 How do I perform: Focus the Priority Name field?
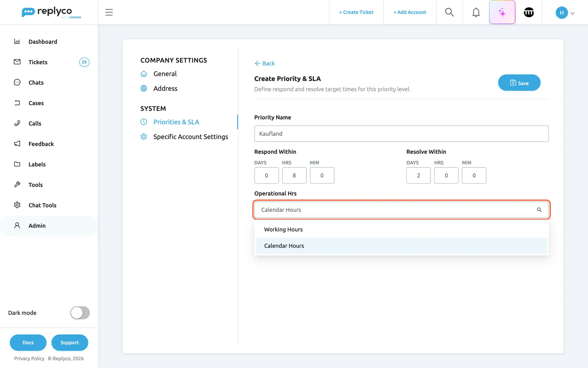[401, 134]
